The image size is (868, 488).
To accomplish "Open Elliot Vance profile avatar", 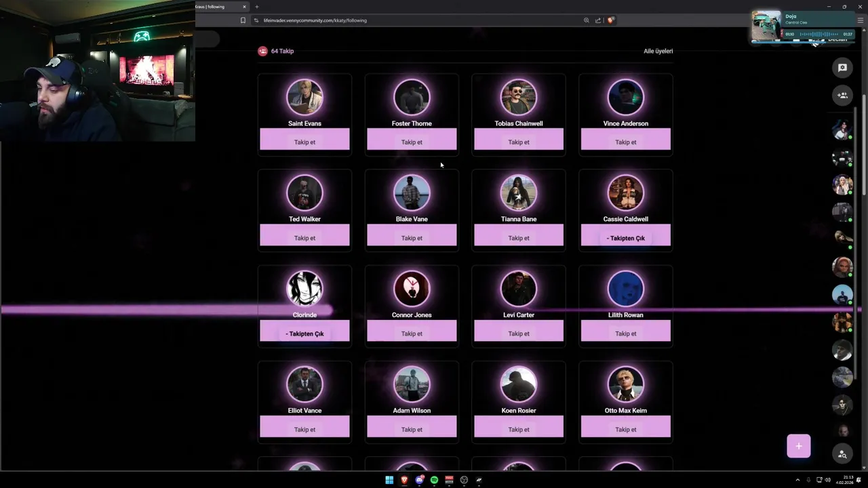I will click(304, 384).
